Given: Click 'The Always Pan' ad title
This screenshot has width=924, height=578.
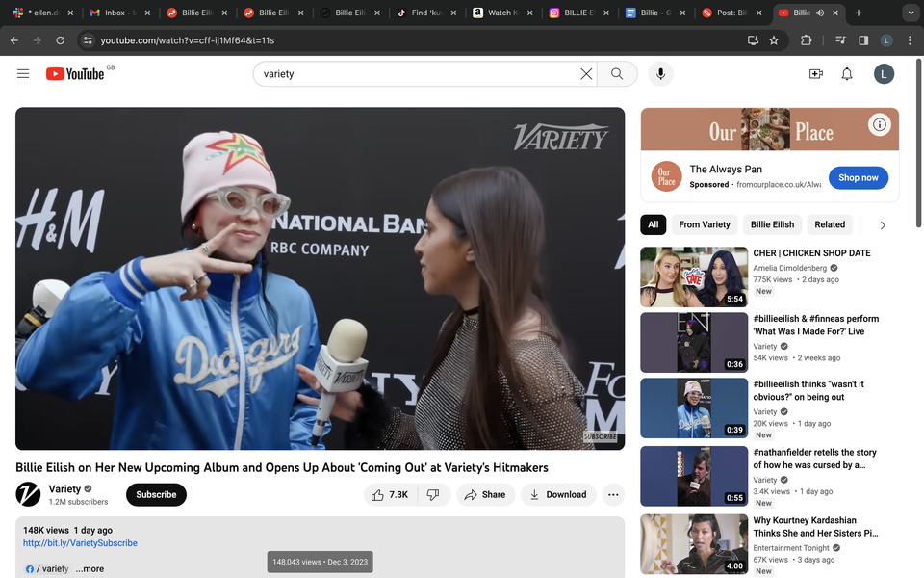Looking at the screenshot, I should coord(726,170).
